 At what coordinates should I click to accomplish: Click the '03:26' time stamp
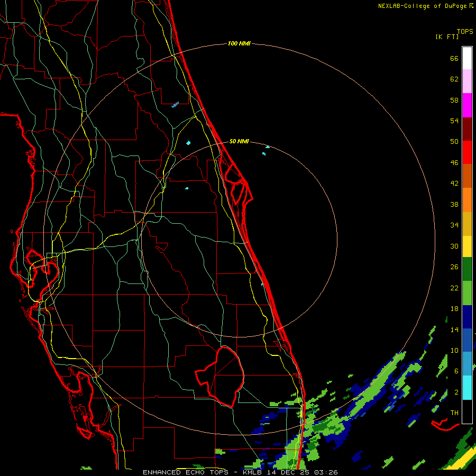coord(326,472)
